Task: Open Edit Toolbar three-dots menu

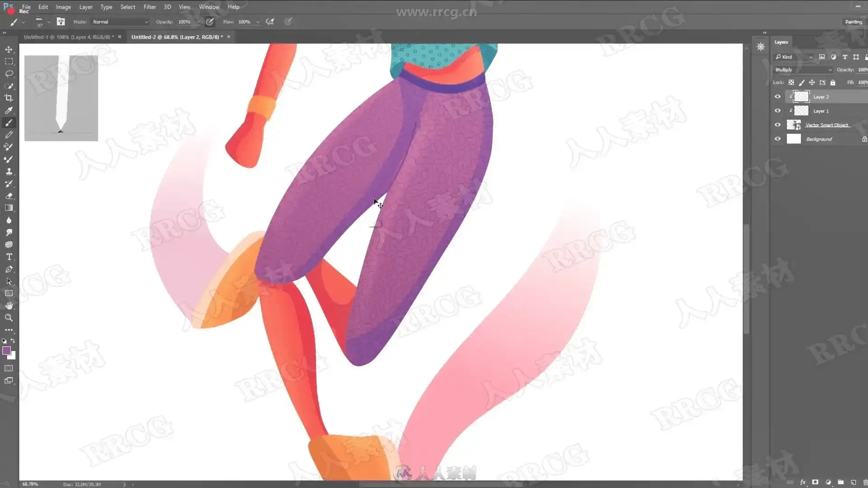Action: tap(9, 330)
